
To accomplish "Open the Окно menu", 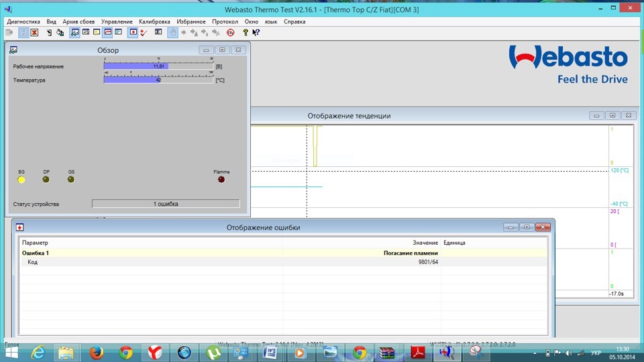I will point(252,21).
